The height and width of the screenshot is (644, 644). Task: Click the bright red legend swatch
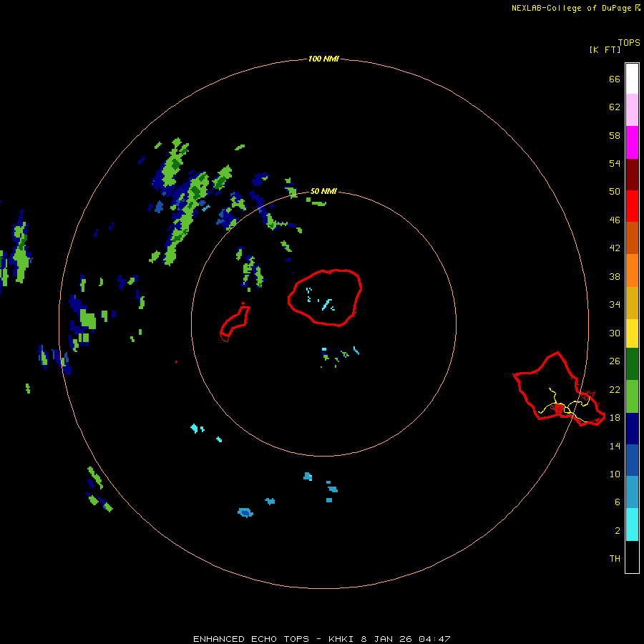(632, 206)
